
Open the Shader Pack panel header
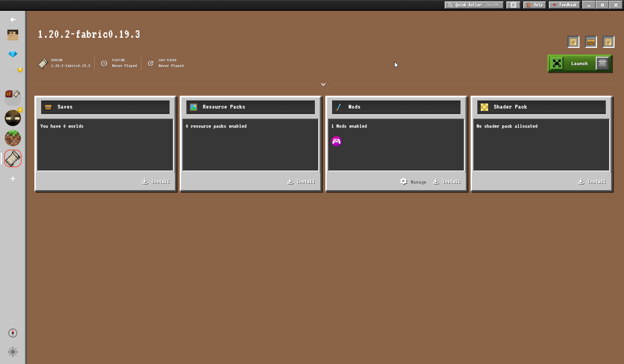pos(541,107)
